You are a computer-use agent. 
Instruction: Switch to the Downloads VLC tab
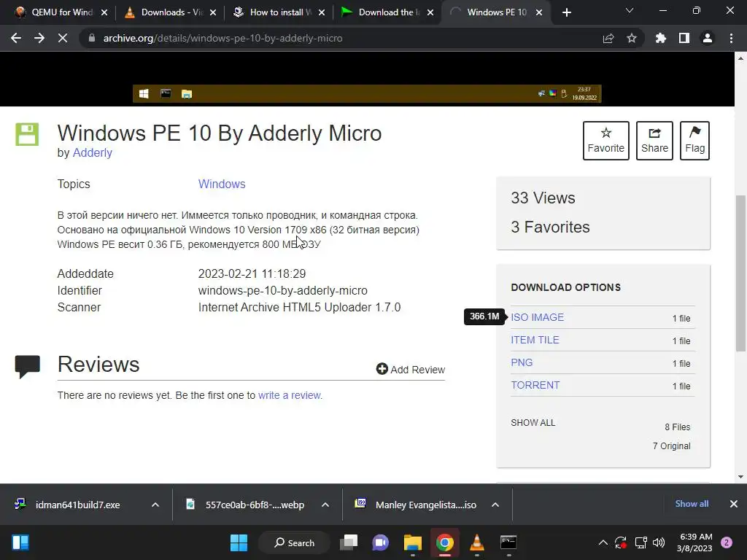(169, 12)
